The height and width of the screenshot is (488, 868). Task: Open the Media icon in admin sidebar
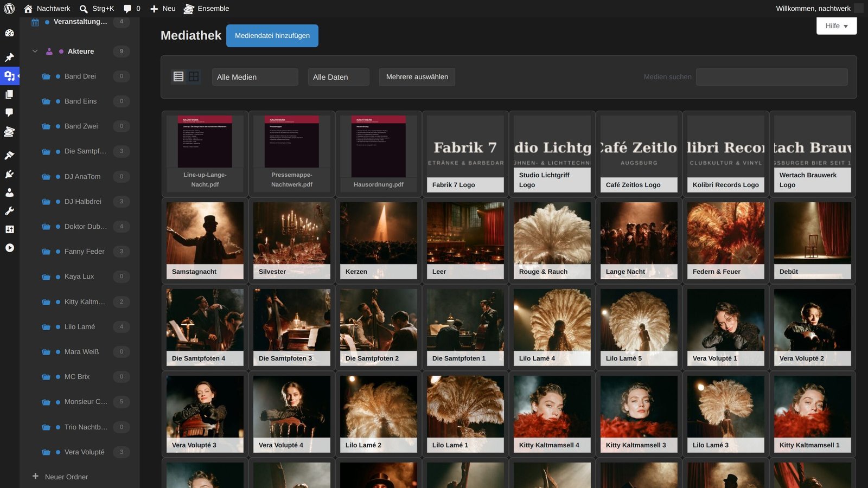click(x=9, y=76)
